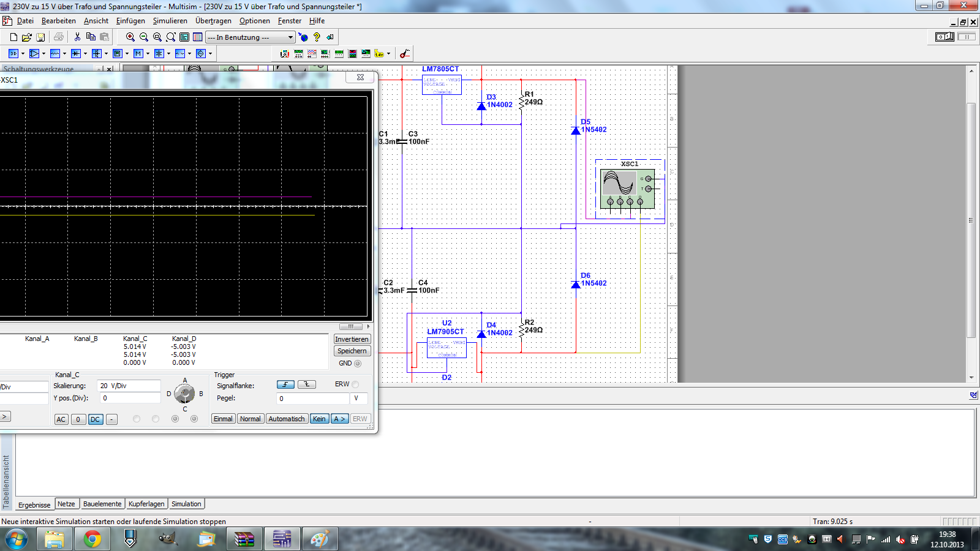The image size is (980, 551).
Task: Place the multimeter instrument
Action: [285, 54]
